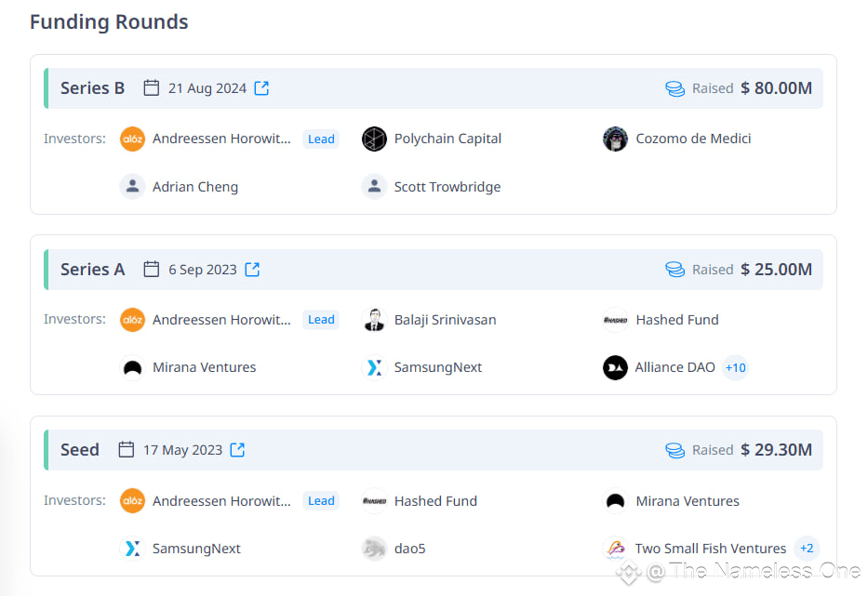Click the Alliance DAO logo
The height and width of the screenshot is (596, 868).
pos(615,367)
